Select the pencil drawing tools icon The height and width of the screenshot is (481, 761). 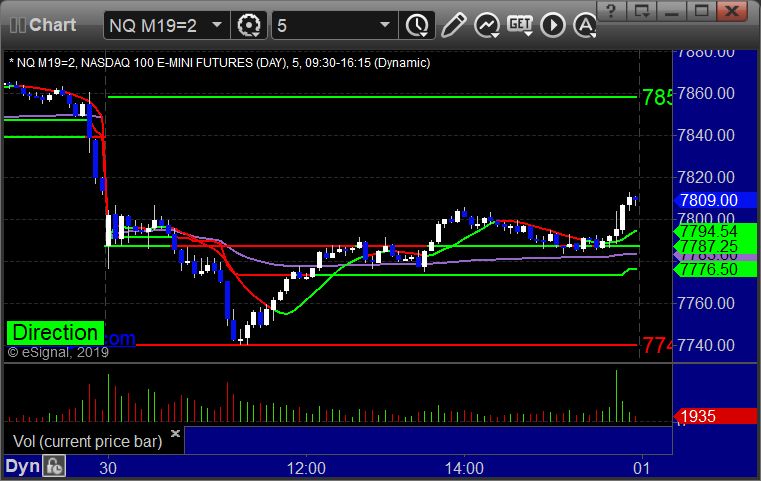[x=454, y=25]
